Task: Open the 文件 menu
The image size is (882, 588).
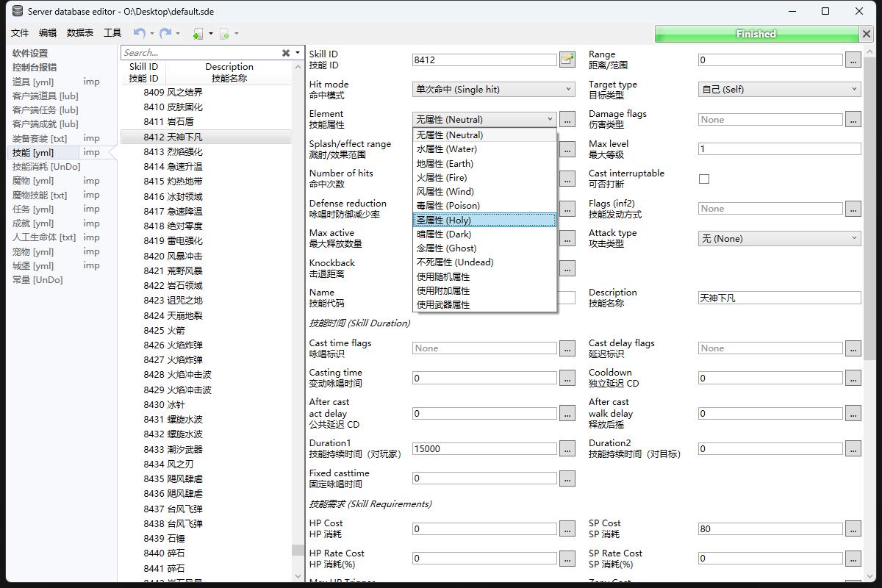Action: [x=20, y=33]
